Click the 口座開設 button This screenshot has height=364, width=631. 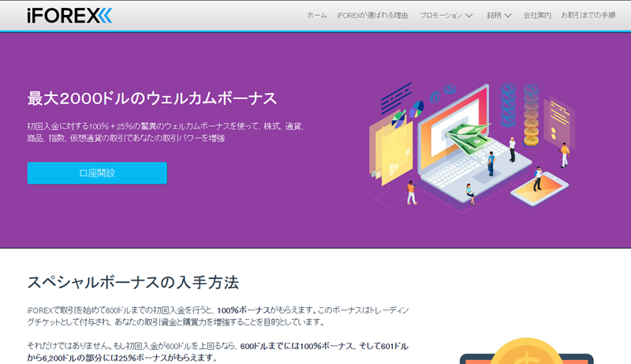coord(97,173)
